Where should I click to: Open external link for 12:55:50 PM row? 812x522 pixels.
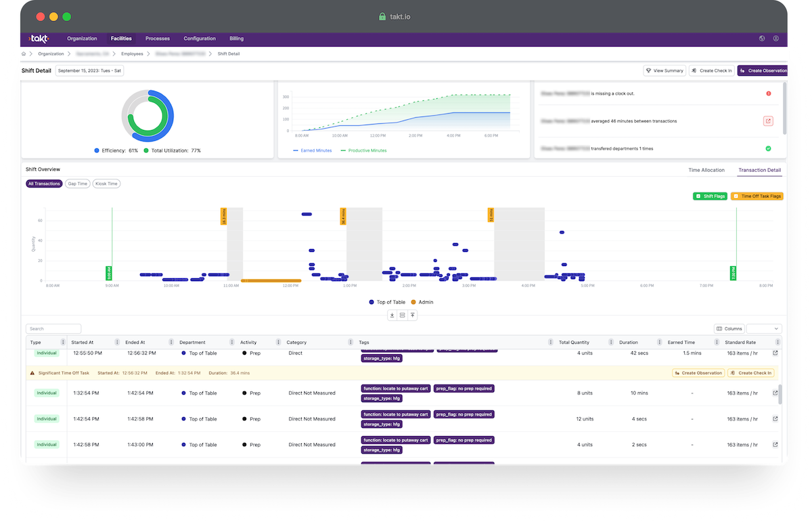(x=775, y=353)
